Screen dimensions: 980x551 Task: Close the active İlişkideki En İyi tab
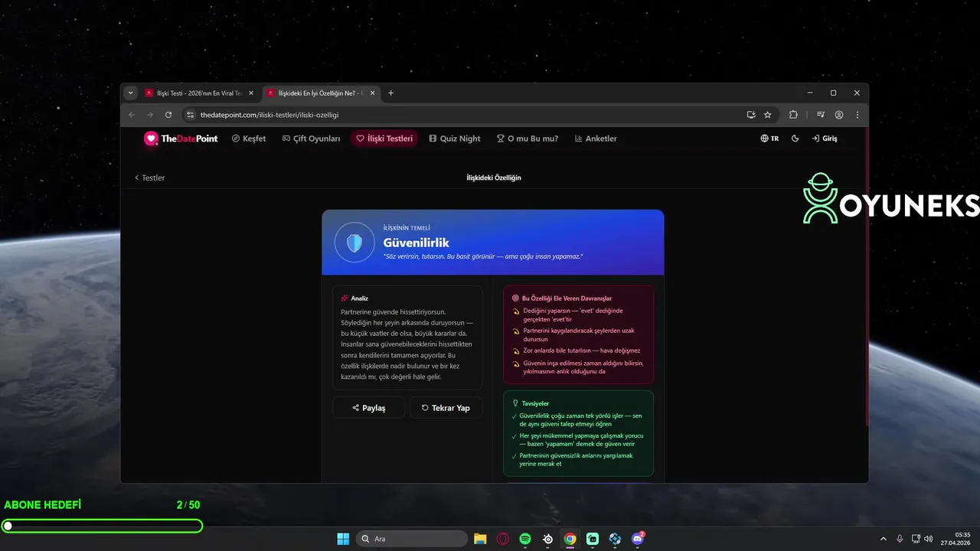[373, 93]
